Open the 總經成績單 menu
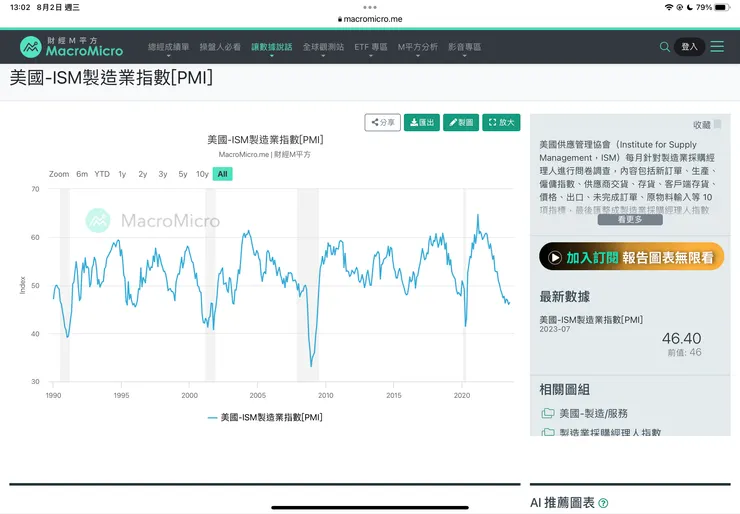Screen dimensions: 740x514 (168, 47)
